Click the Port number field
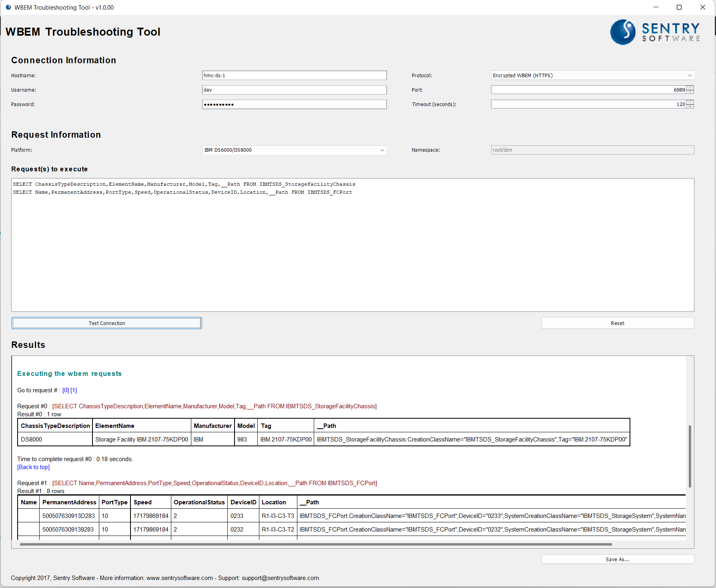This screenshot has width=716, height=588. pos(589,90)
